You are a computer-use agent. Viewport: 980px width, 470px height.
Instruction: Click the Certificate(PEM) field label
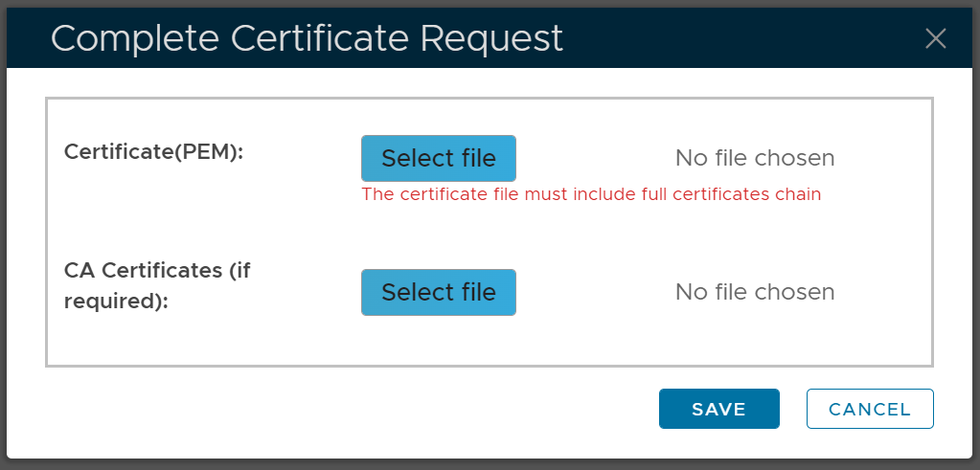[x=154, y=151]
